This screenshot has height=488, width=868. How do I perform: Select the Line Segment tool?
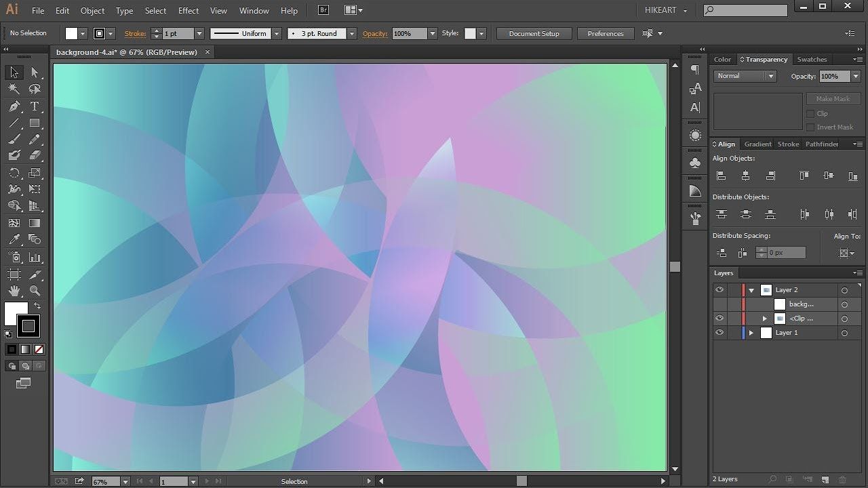[14, 123]
